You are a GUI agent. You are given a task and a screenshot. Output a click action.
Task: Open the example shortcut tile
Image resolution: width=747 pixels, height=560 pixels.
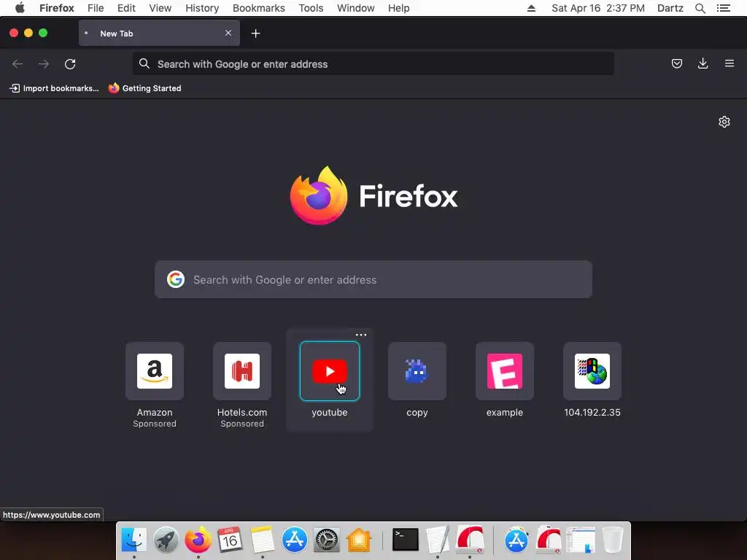point(505,371)
